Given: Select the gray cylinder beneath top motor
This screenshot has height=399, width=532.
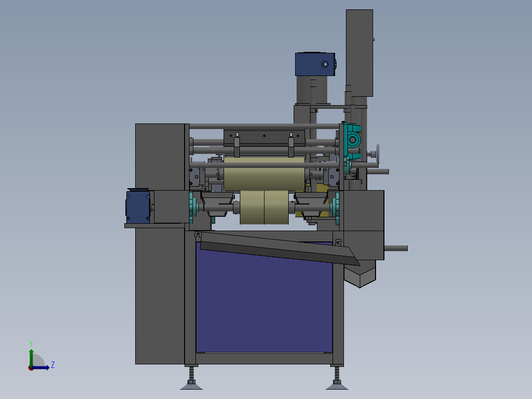Looking at the screenshot, I should 312,90.
